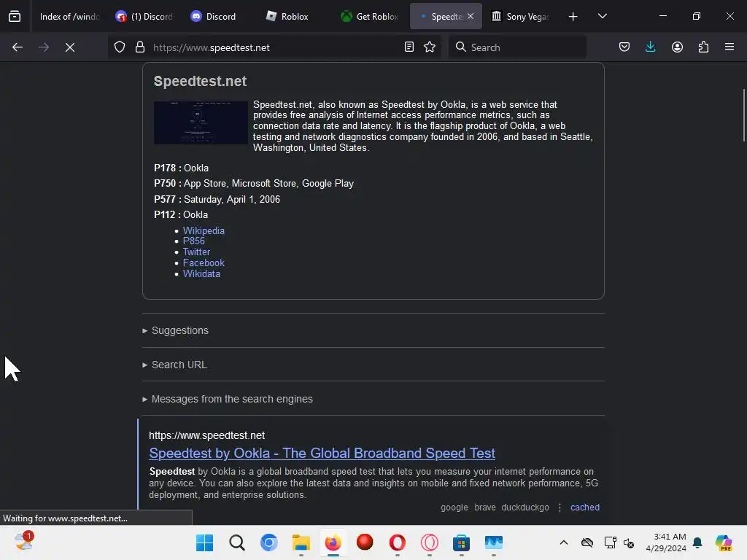Viewport: 747px width, 560px height.
Task: Click the page vertical scrollbar
Action: (x=743, y=115)
